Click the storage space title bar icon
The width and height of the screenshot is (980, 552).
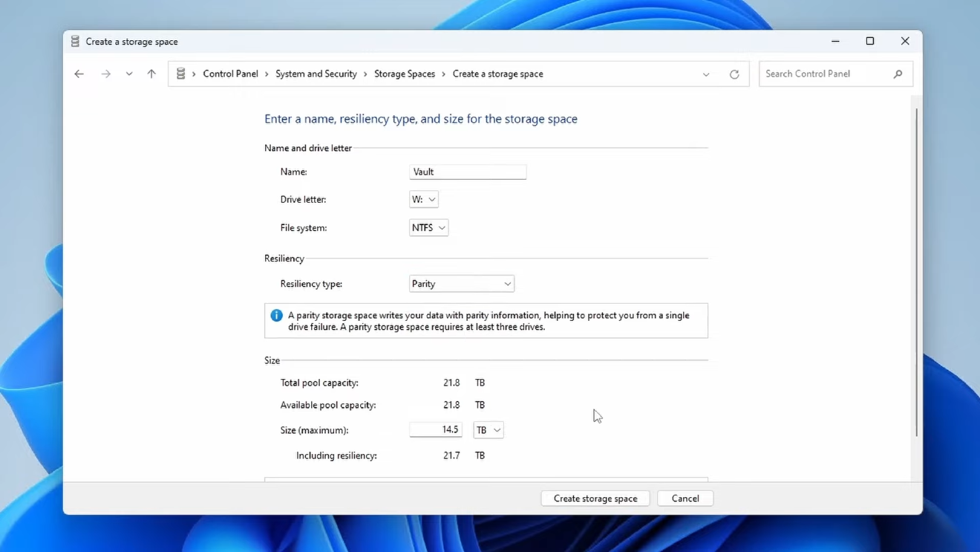click(x=74, y=41)
